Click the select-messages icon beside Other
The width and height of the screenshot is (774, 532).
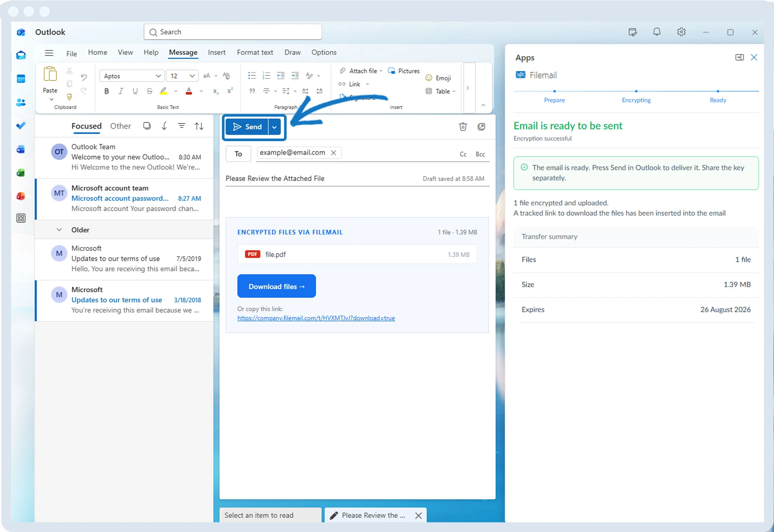147,126
